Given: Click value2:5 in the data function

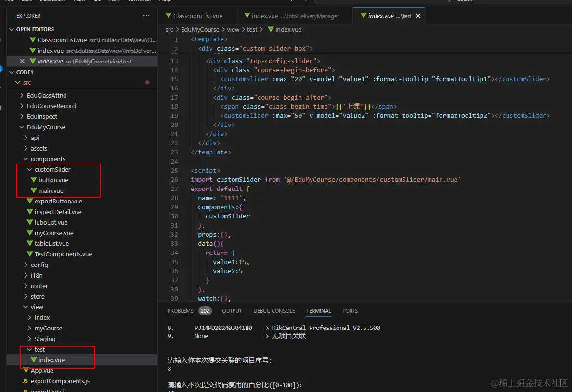Looking at the screenshot, I should (228, 271).
